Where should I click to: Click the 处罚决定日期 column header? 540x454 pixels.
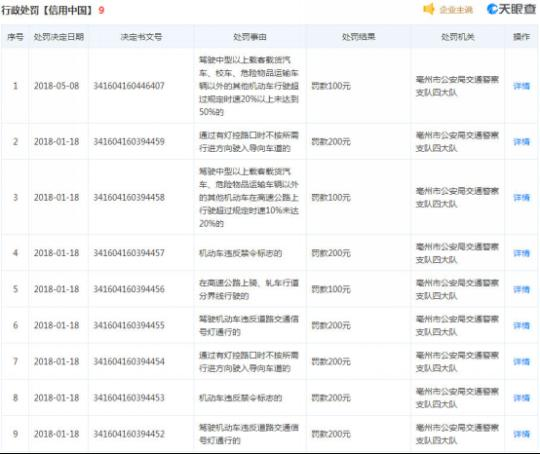(x=59, y=37)
